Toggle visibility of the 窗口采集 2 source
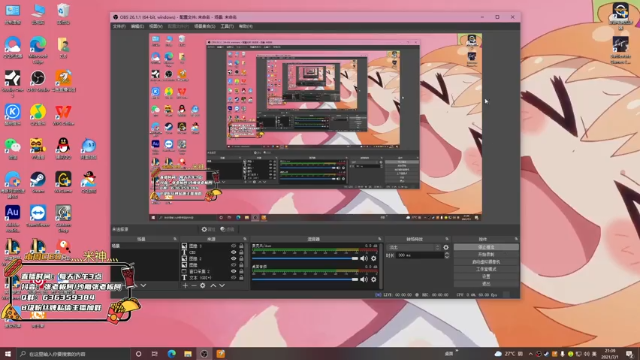The width and height of the screenshot is (640, 360). point(233,271)
